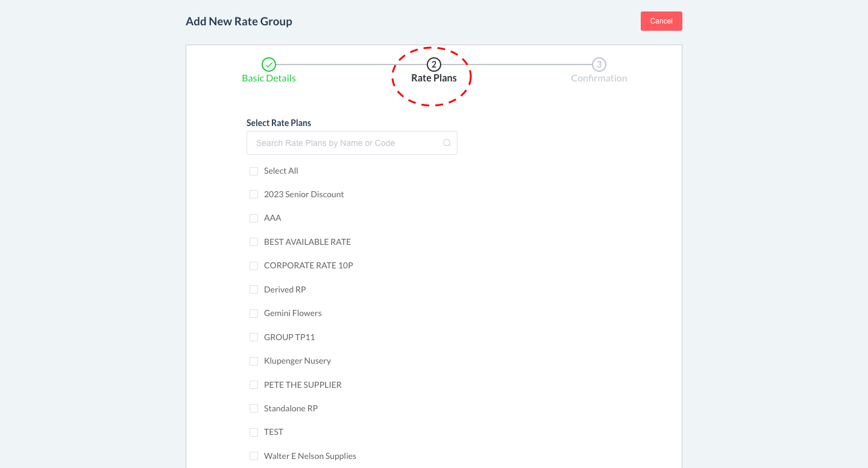Screen dimensions: 868x468
Task: Select the Gemini Flowers rate plan
Action: [254, 314]
